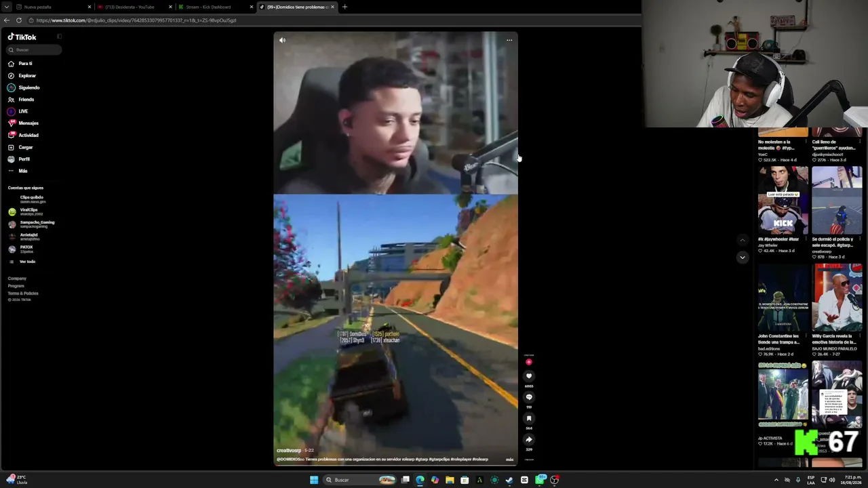
Task: Open the creativosrp username on the video
Action: 289,451
